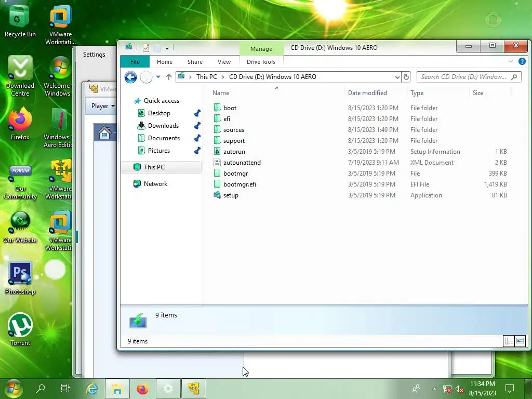
Task: Select the bootmgr.efi file
Action: (240, 184)
